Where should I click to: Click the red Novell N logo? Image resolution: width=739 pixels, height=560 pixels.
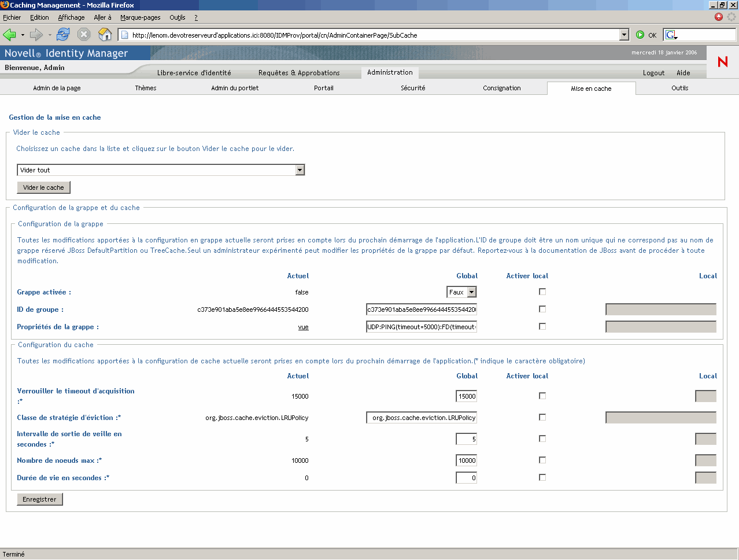pos(722,62)
